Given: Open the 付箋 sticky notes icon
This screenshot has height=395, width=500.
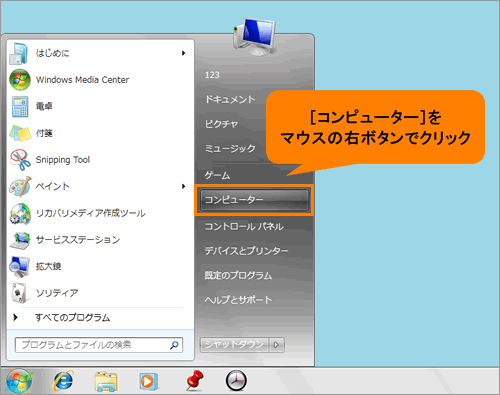Looking at the screenshot, I should pos(20,133).
